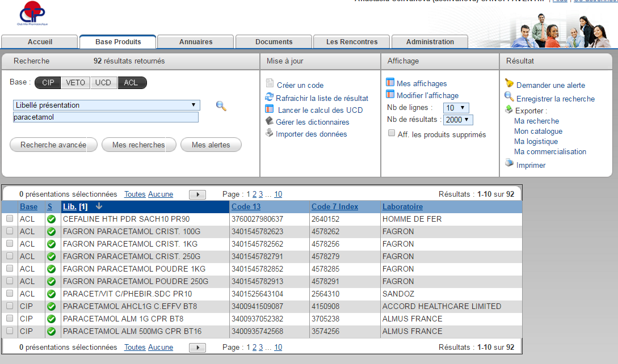Click the Gérer les dictionnaires icon
The width and height of the screenshot is (618, 364).
[269, 121]
